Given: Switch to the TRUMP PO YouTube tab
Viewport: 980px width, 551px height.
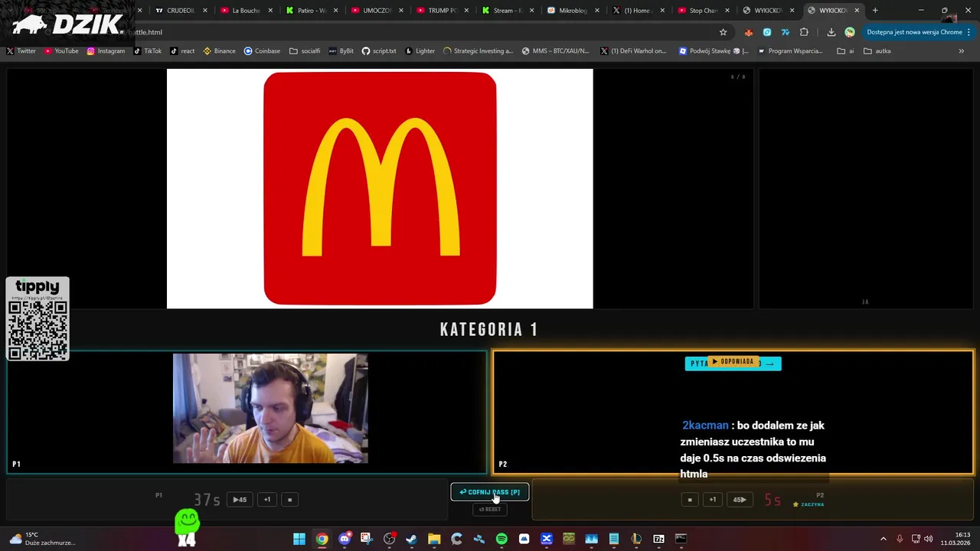Looking at the screenshot, I should click(x=443, y=11).
